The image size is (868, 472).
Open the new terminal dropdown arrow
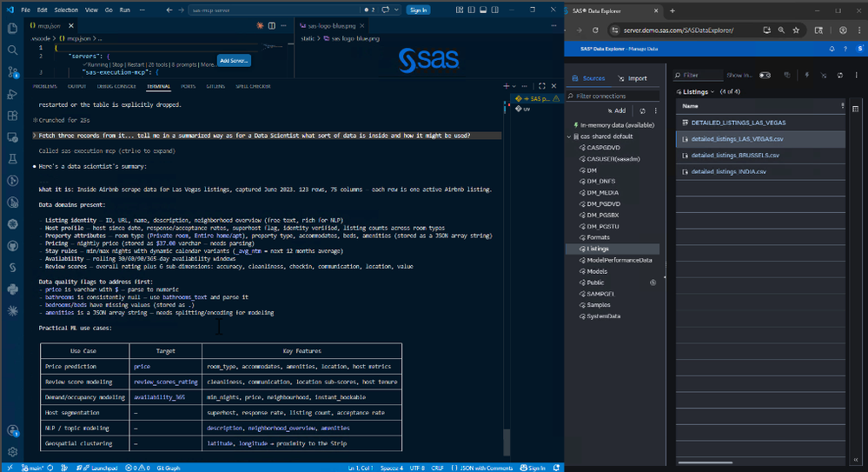[x=514, y=86]
